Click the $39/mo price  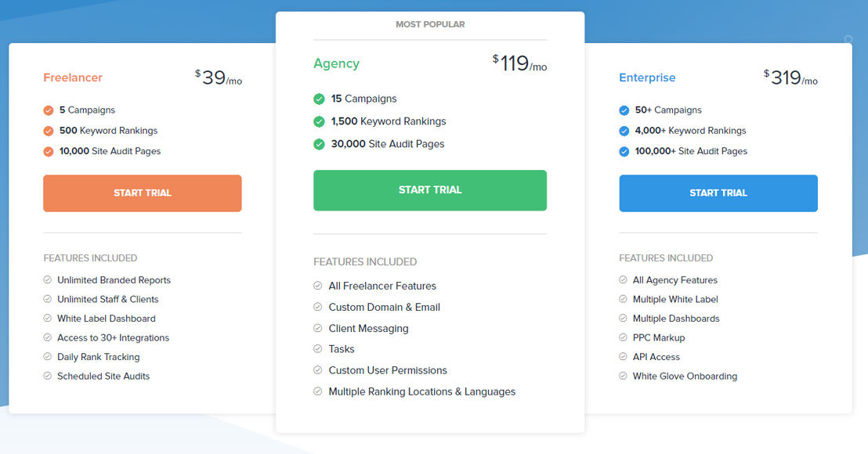[219, 77]
